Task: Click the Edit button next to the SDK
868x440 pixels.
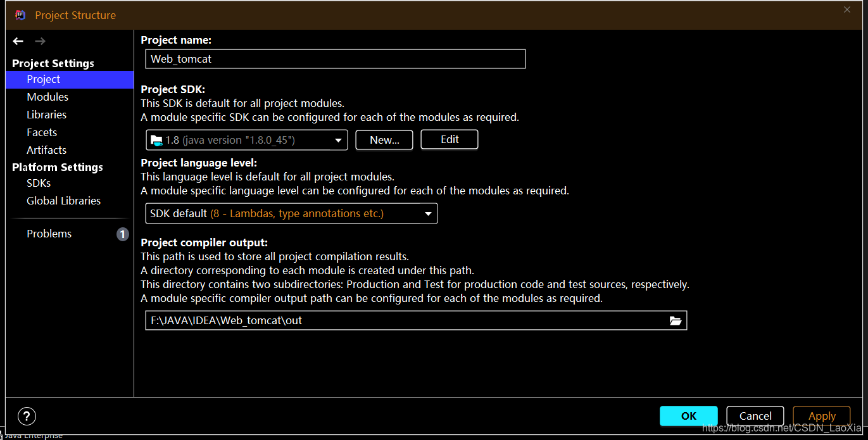Action: click(x=449, y=139)
